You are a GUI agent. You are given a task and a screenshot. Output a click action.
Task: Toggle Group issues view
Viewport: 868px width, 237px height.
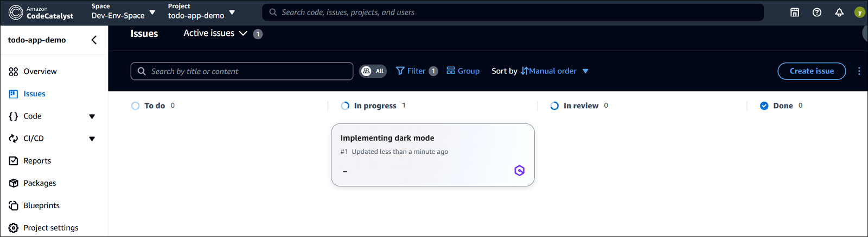pos(463,71)
